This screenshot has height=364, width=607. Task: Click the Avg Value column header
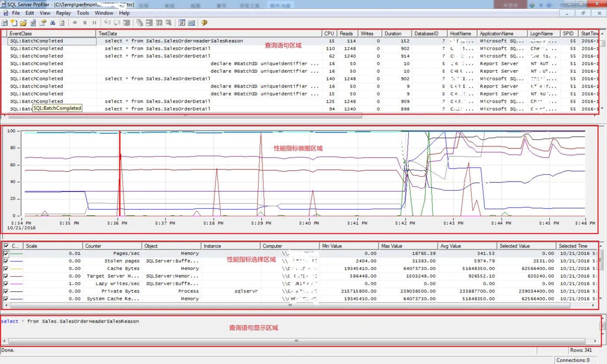click(468, 246)
